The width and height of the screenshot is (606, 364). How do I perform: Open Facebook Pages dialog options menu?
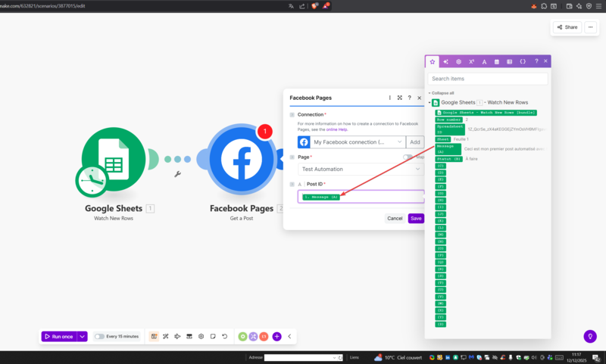coord(389,98)
